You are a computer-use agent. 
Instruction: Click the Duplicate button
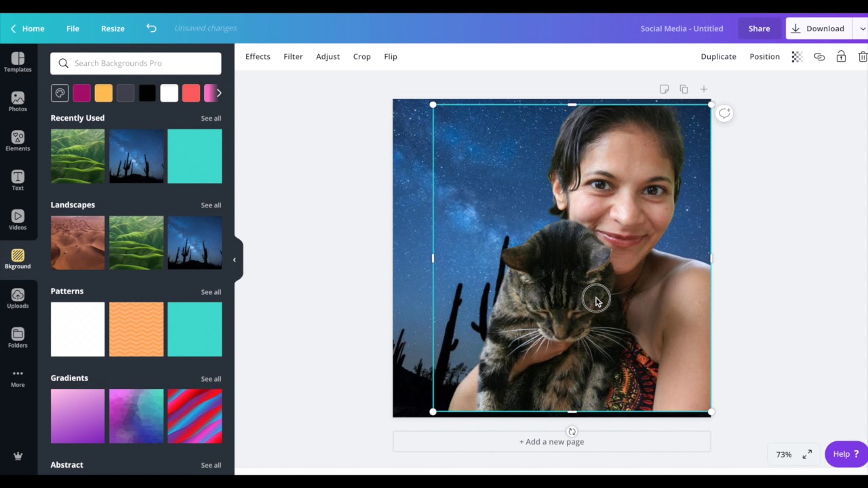(718, 57)
